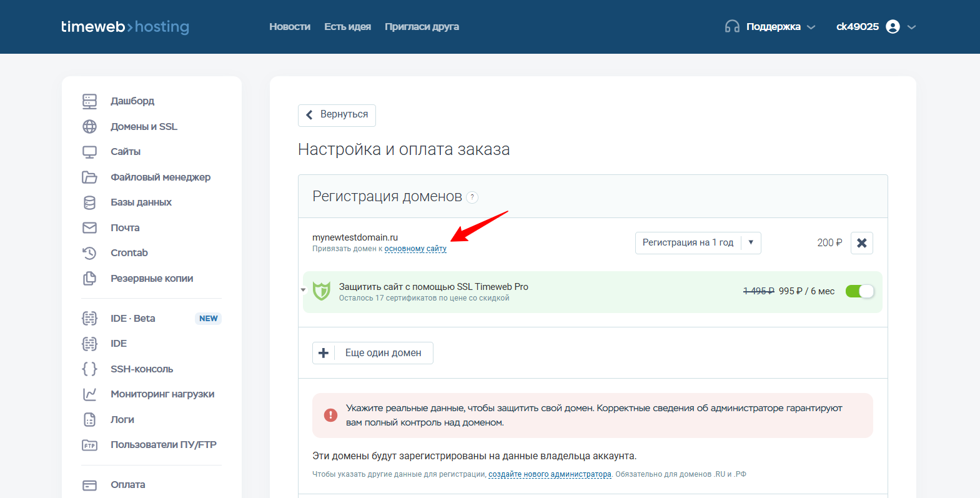Open the Регистрация на 1 год dropdown

coord(698,243)
